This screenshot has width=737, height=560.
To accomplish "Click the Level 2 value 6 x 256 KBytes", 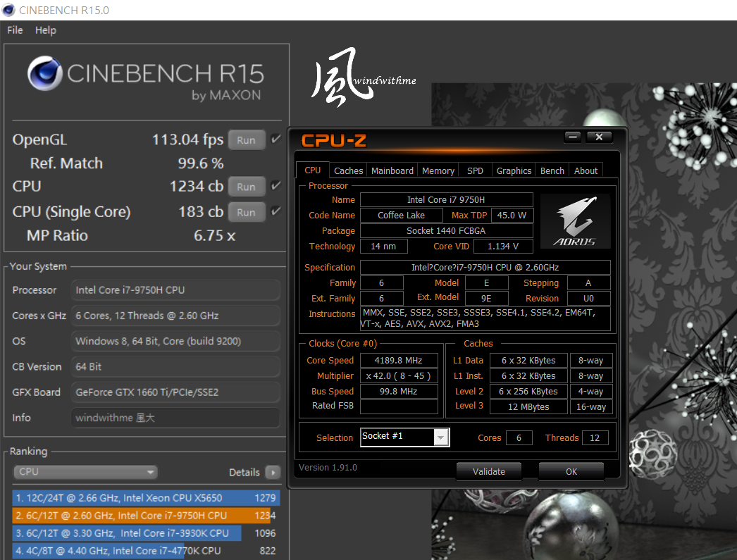I will 528,392.
